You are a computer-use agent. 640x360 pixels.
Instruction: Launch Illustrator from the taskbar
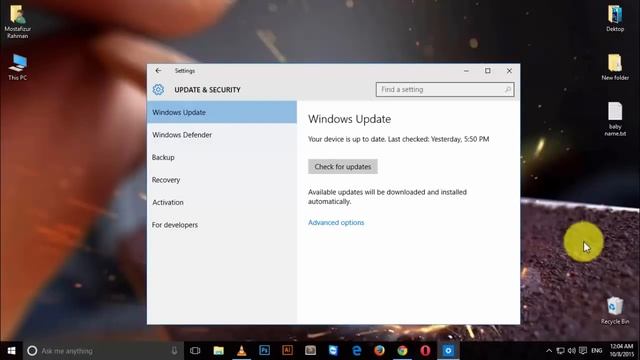287,350
